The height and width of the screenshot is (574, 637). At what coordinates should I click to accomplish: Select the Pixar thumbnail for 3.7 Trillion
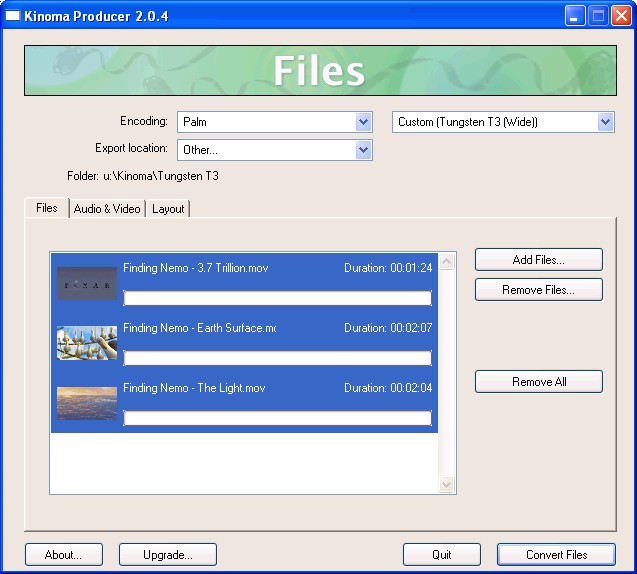click(x=87, y=284)
